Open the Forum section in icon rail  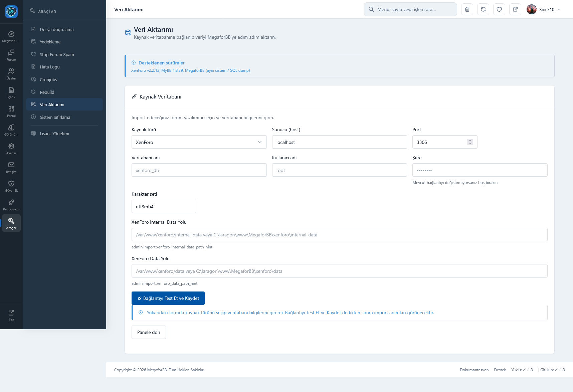click(11, 55)
